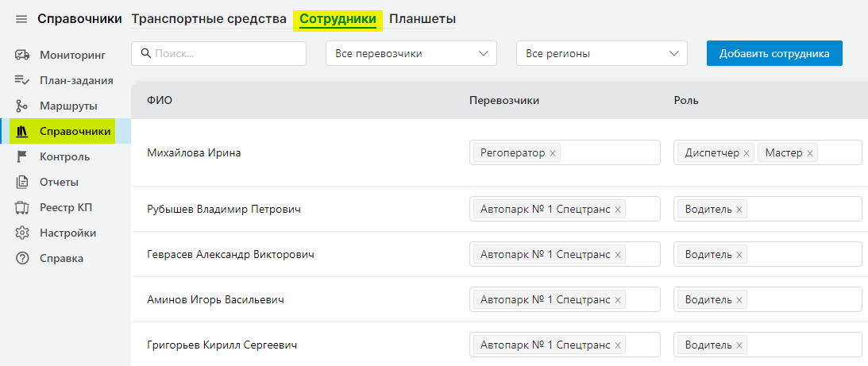Click the Отчеты document icon
This screenshot has width=868, height=366.
(22, 182)
